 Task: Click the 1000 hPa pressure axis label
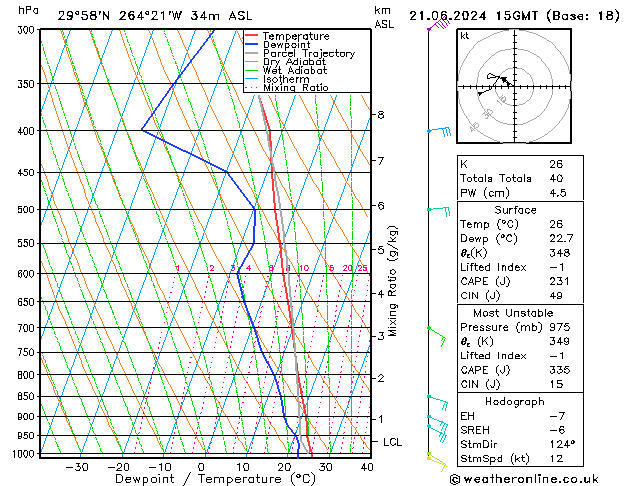[x=24, y=454]
